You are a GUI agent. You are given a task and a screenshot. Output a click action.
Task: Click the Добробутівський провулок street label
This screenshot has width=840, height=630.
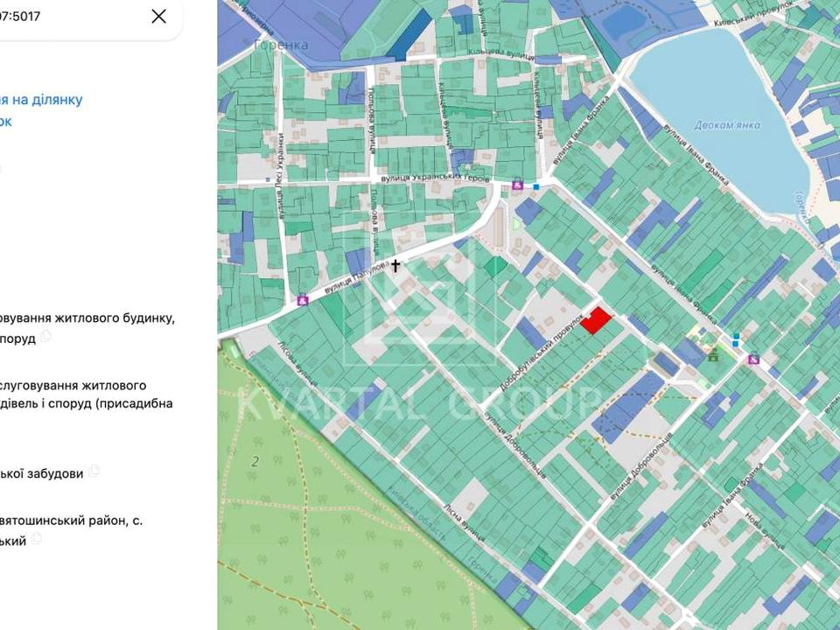coord(542,352)
